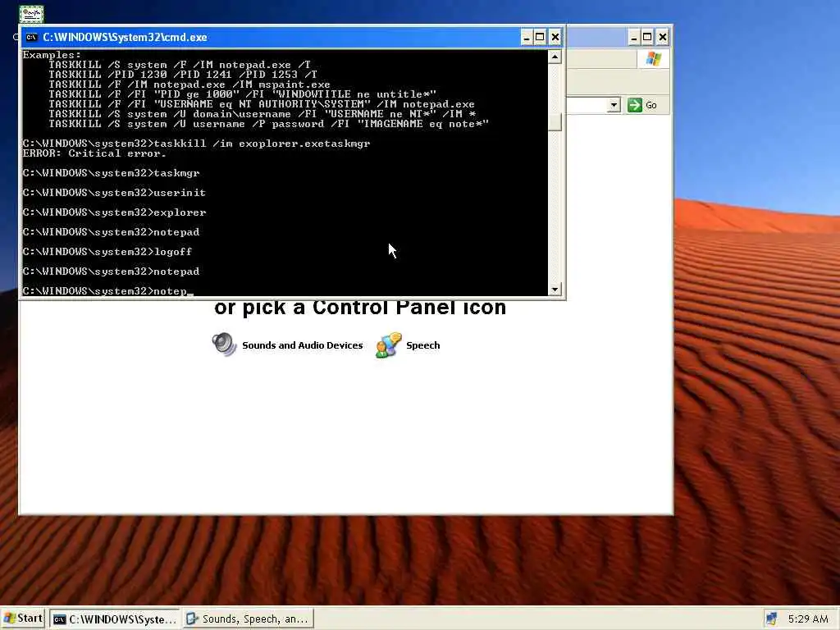
Task: Click the Sounds and Audio Devices link
Action: [x=302, y=345]
